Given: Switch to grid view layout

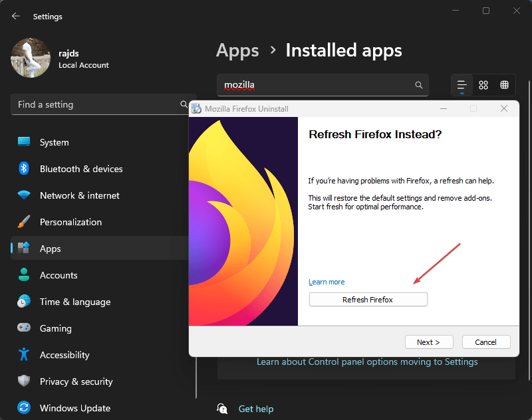Looking at the screenshot, I should click(483, 85).
